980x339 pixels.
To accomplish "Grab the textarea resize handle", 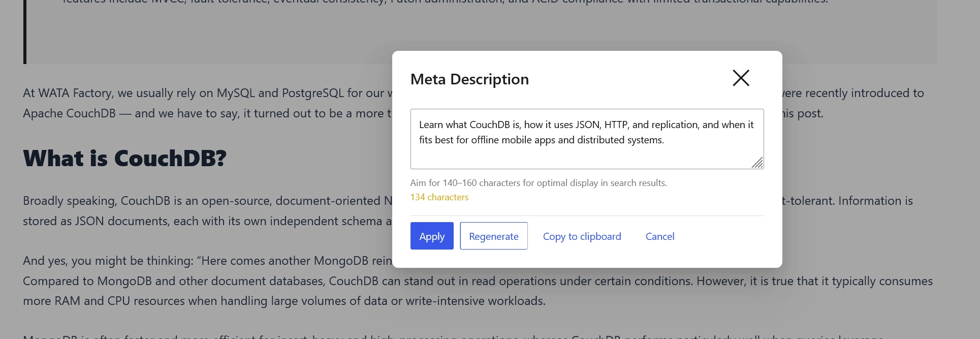I will pos(757,163).
